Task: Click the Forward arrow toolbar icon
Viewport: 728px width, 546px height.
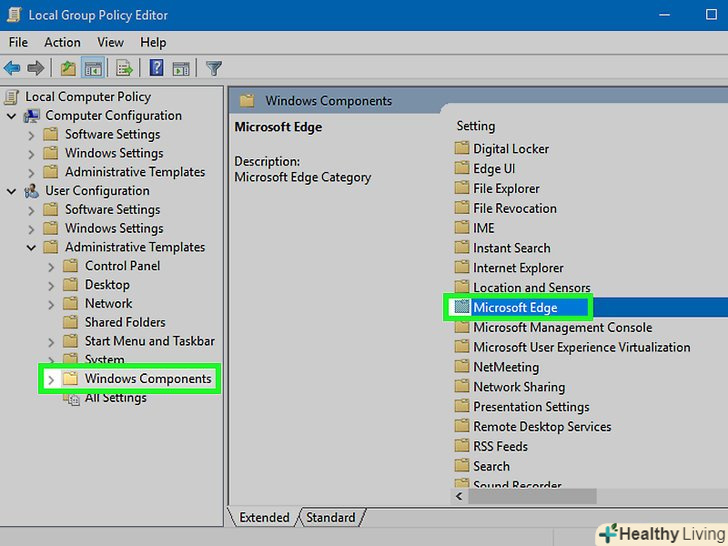Action: [x=36, y=69]
